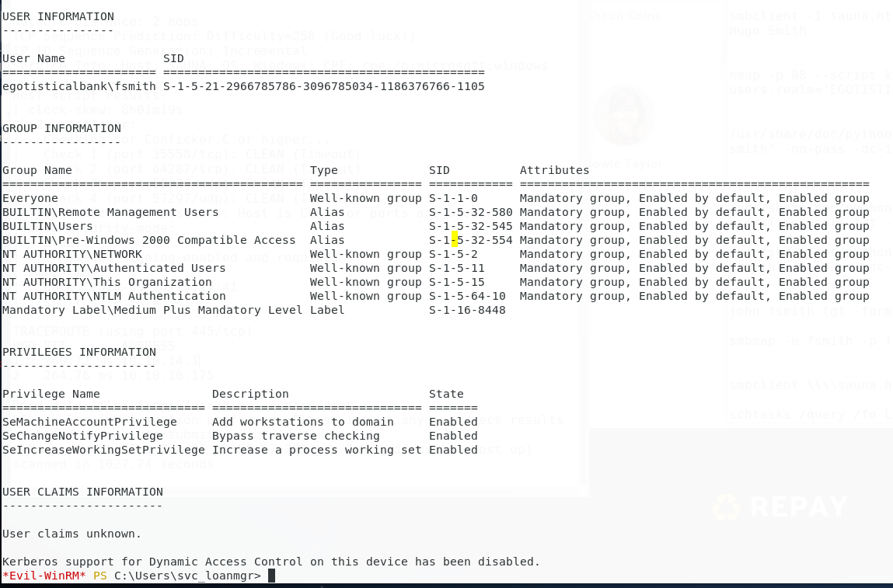Click the C:\Users\svc_loanmgr> path prompt
The height and width of the screenshot is (588, 893).
[x=187, y=576]
